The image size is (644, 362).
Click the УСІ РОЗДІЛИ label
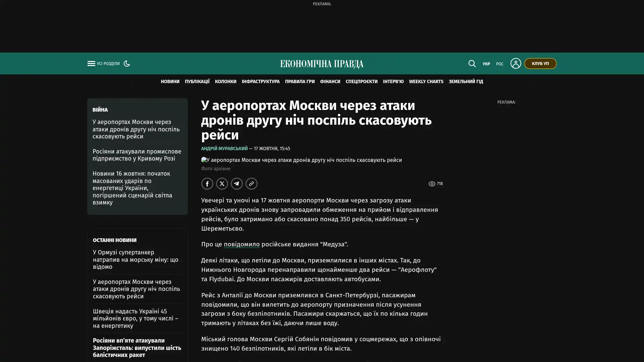[x=108, y=64]
